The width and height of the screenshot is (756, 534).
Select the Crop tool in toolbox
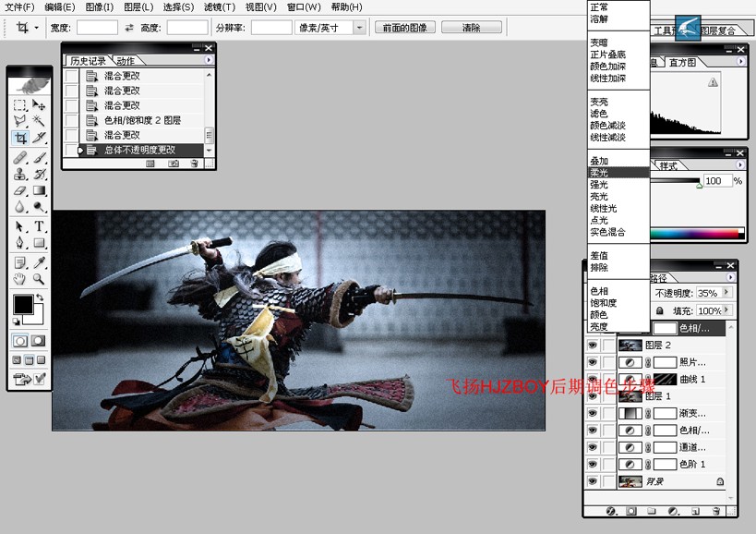point(19,138)
